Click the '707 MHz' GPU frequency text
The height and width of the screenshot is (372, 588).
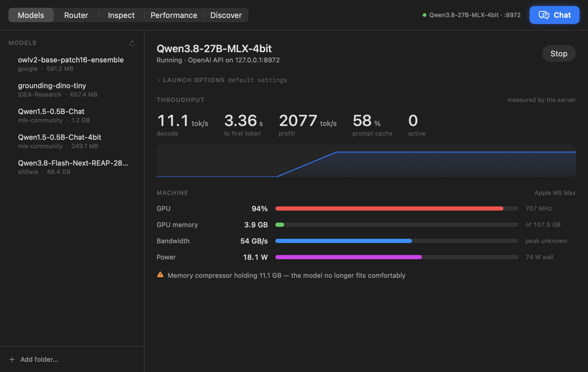[539, 208]
